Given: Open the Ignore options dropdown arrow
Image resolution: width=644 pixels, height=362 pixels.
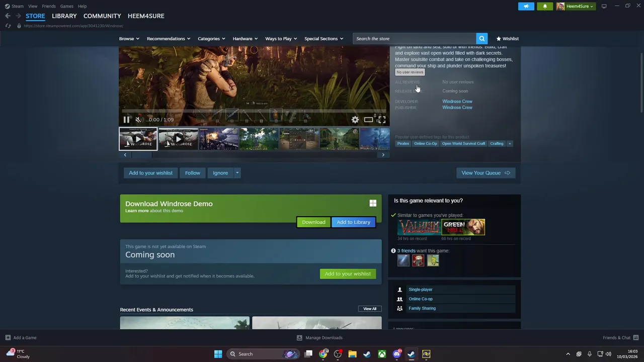Looking at the screenshot, I should 237,173.
